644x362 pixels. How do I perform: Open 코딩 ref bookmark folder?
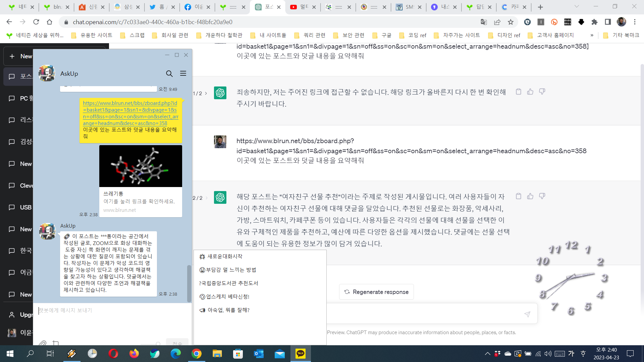point(413,35)
